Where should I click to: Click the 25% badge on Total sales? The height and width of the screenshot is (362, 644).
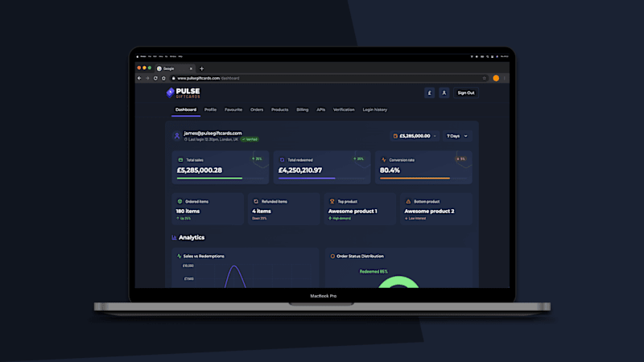(257, 158)
